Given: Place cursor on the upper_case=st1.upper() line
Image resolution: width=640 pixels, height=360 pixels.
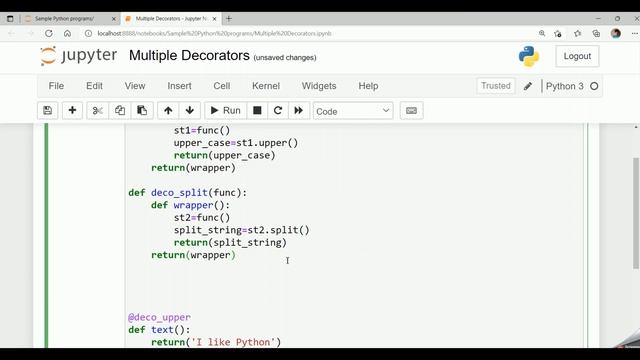Looking at the screenshot, I should 236,143.
